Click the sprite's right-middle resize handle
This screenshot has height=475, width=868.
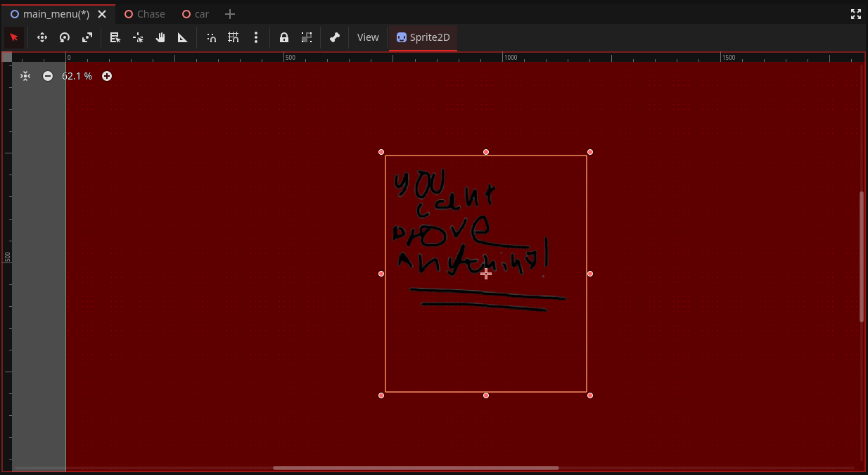pos(590,274)
